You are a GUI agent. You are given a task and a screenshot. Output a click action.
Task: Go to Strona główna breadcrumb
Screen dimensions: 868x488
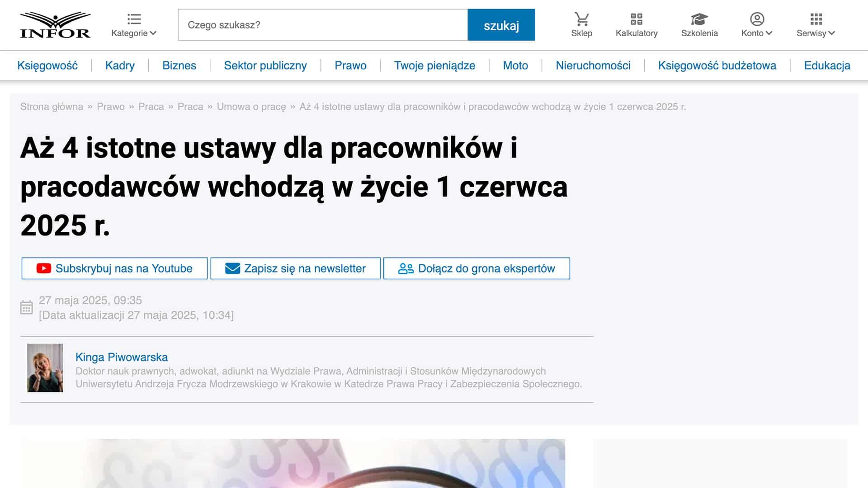[52, 107]
